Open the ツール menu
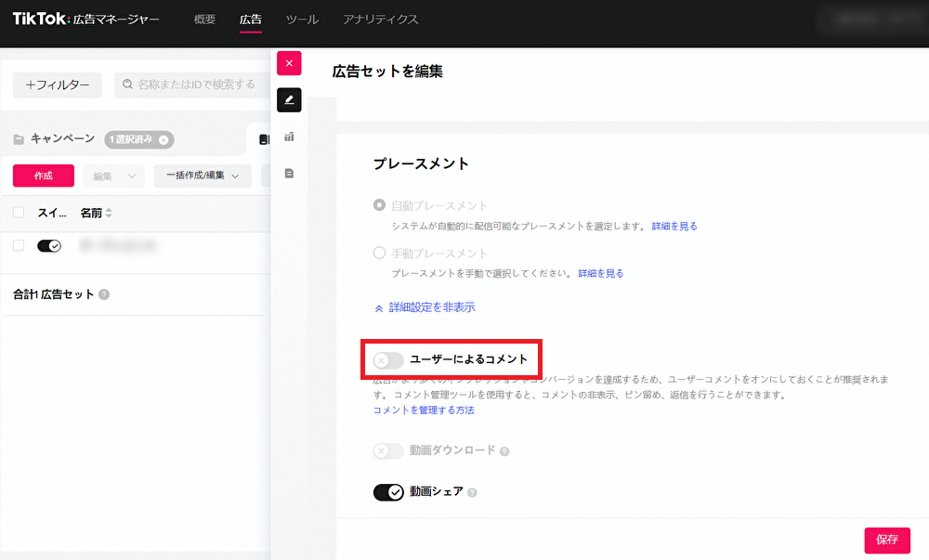Screen dimensions: 929x560 click(x=302, y=20)
